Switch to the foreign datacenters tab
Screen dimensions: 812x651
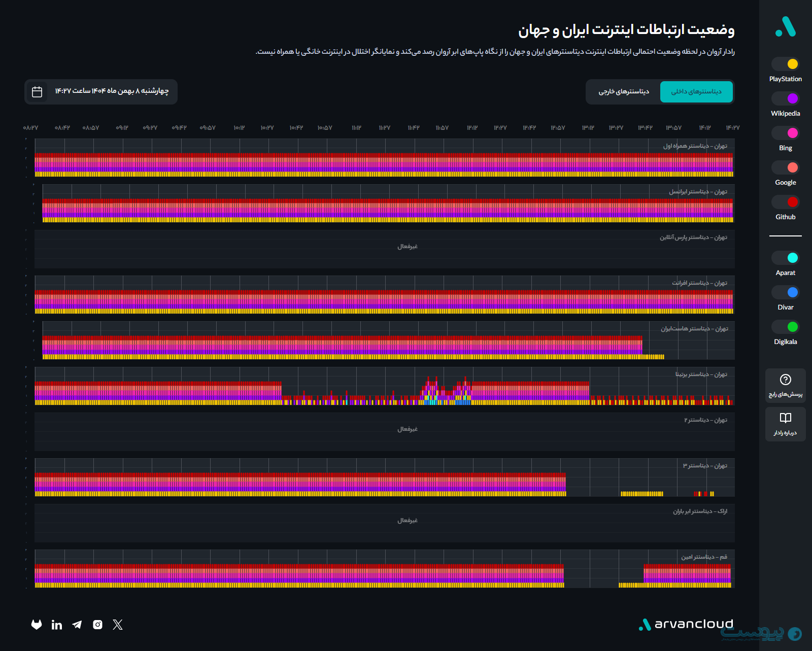pyautogui.click(x=623, y=92)
